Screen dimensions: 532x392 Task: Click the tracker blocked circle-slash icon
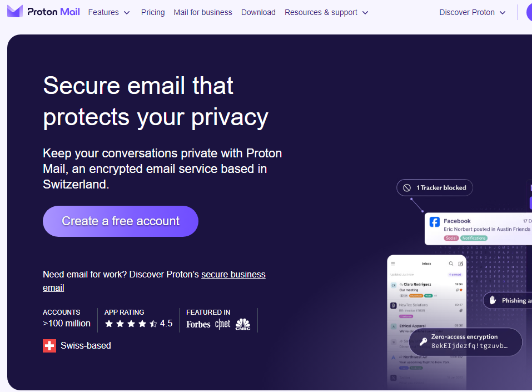407,188
